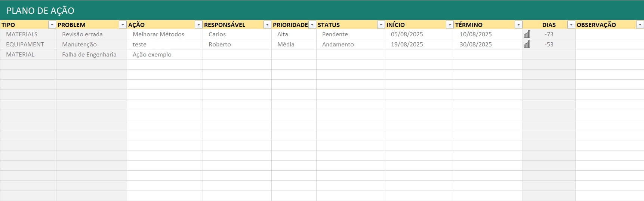644x201 pixels.
Task: Click bar chart icon in -73 days row
Action: point(527,34)
